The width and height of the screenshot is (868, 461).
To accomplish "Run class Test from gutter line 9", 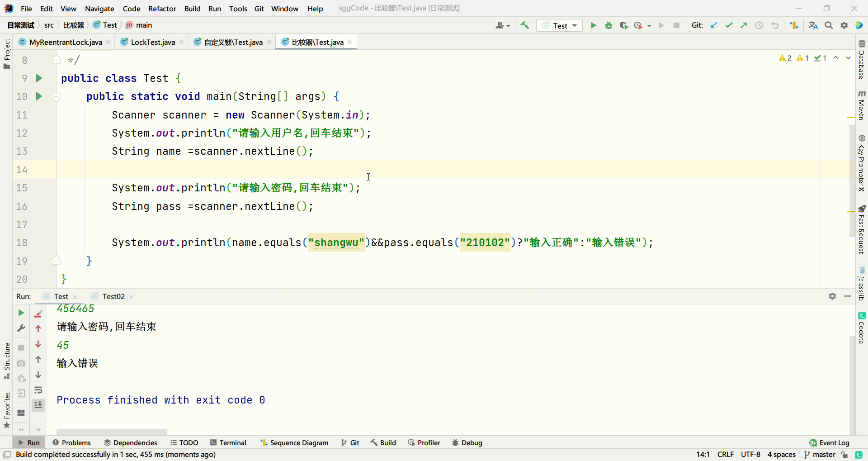I will click(39, 78).
